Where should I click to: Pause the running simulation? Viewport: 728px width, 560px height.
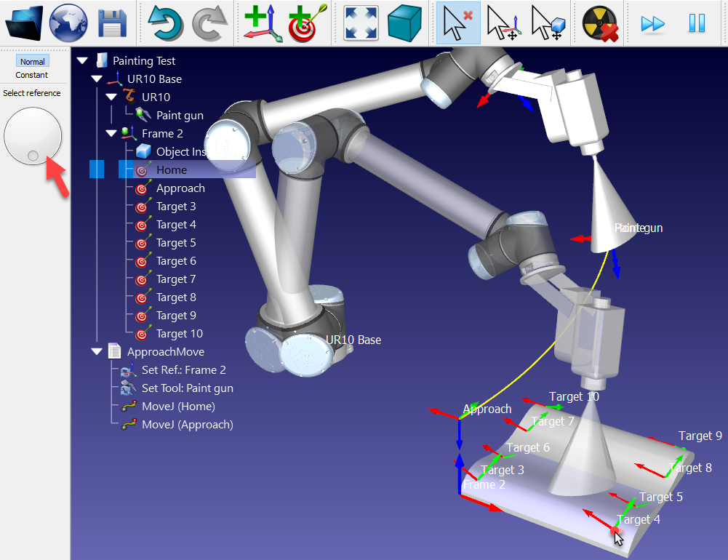tap(697, 23)
